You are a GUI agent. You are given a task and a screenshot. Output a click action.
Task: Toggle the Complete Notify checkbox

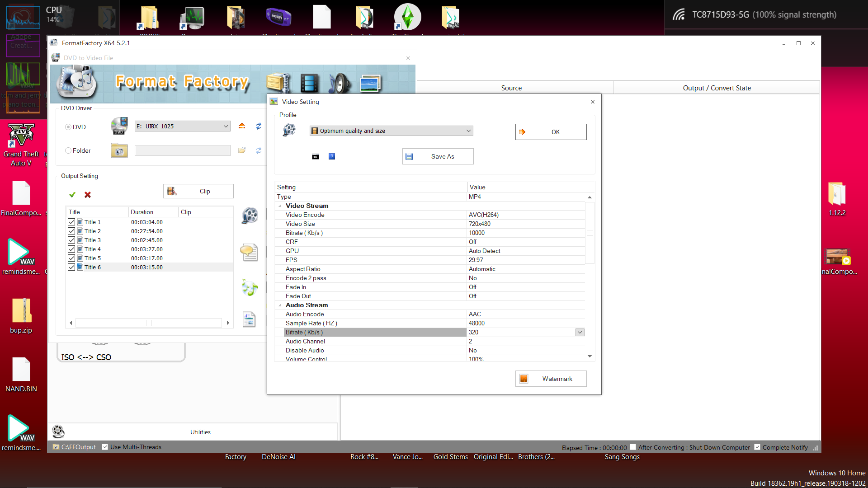point(757,447)
